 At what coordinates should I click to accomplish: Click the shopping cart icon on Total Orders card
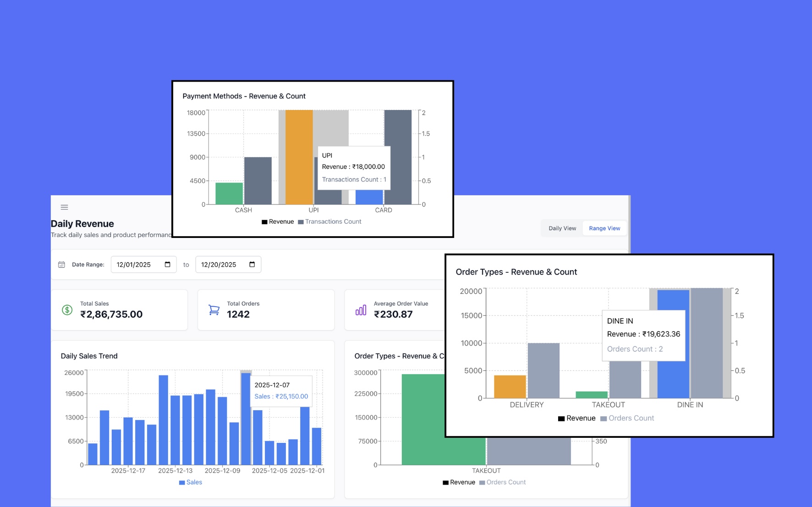click(x=214, y=309)
